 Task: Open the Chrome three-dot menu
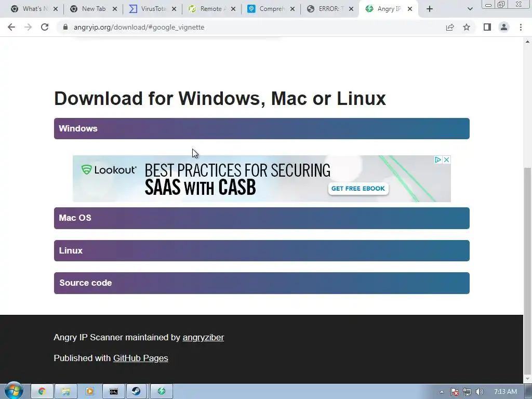tap(521, 27)
